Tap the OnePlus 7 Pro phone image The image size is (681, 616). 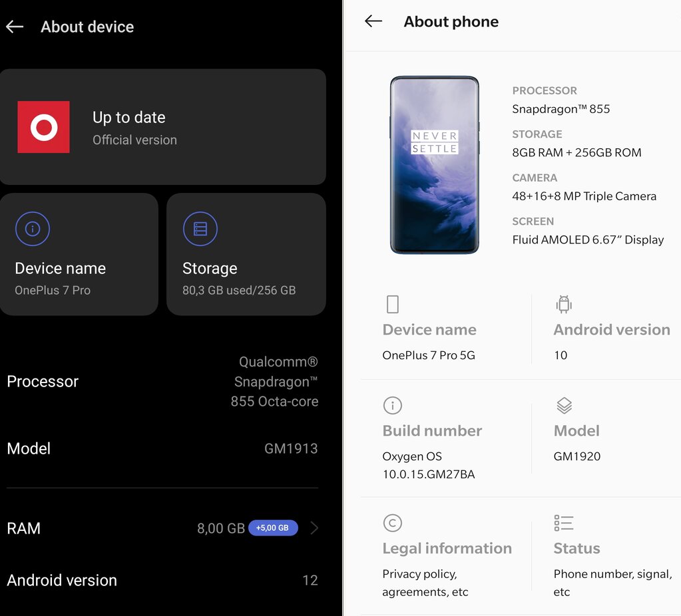point(434,165)
